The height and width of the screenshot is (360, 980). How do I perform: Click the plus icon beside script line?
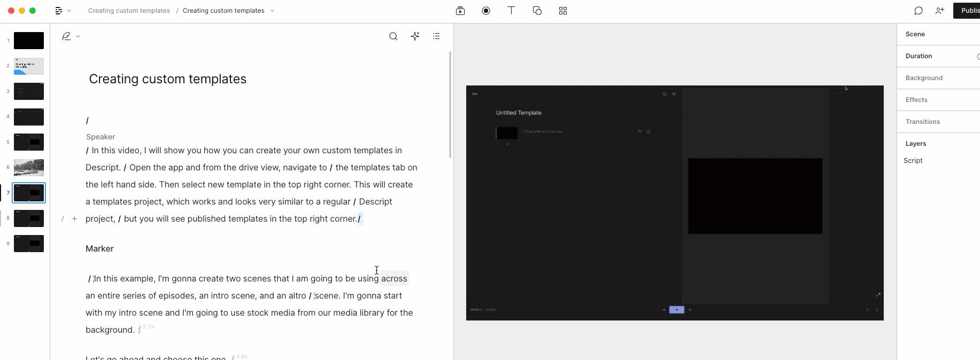[74, 219]
